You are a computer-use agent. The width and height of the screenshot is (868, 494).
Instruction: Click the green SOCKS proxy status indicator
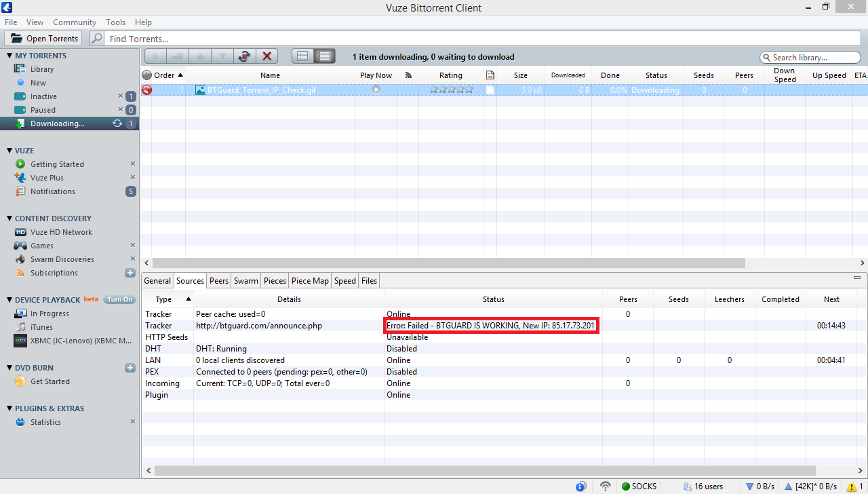pos(638,487)
